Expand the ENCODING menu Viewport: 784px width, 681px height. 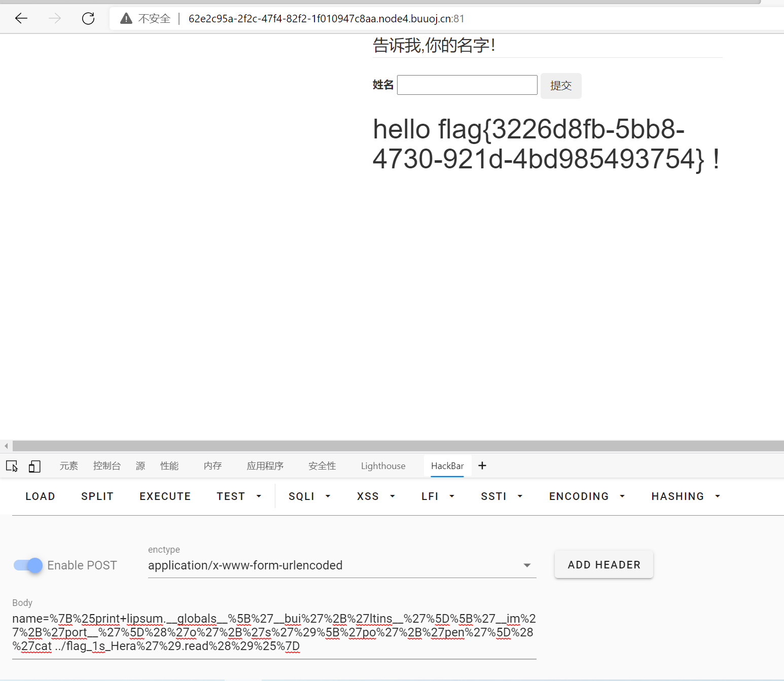coord(587,496)
